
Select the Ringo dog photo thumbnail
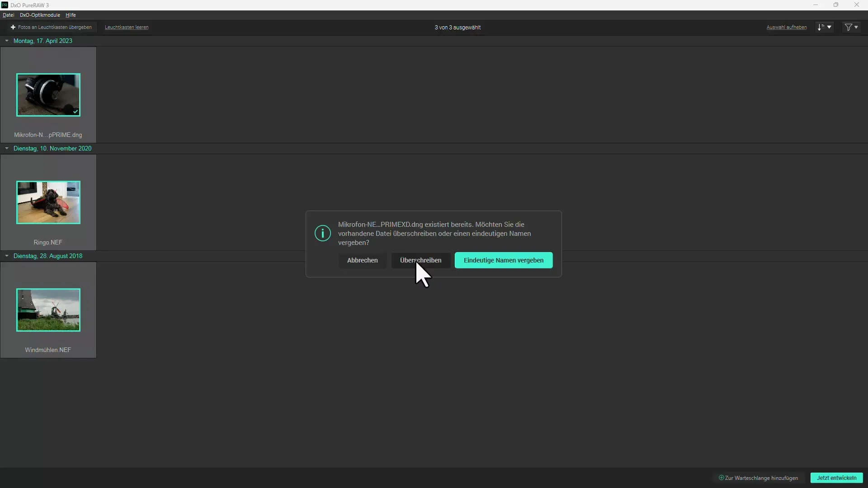point(48,202)
